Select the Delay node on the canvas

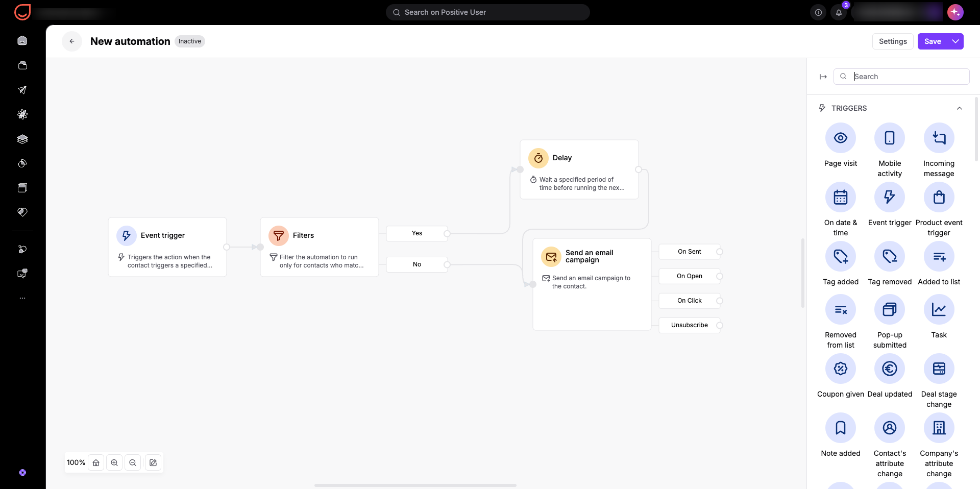(x=579, y=169)
